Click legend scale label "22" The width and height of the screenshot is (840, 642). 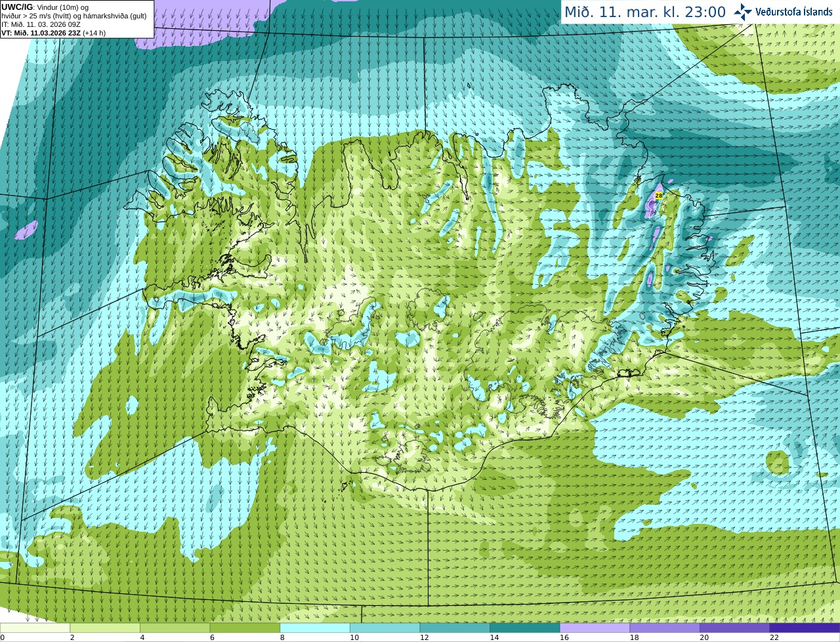[774, 637]
